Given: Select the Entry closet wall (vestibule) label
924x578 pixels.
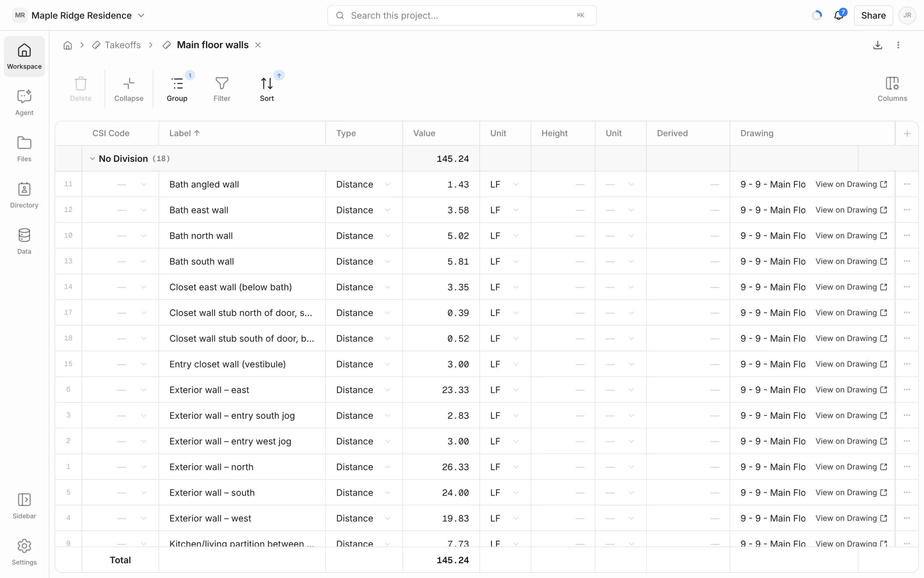Looking at the screenshot, I should tap(227, 364).
